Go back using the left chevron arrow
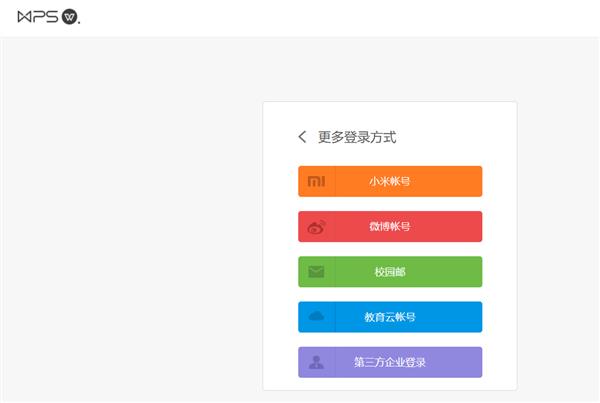This screenshot has width=600, height=403. pos(302,137)
